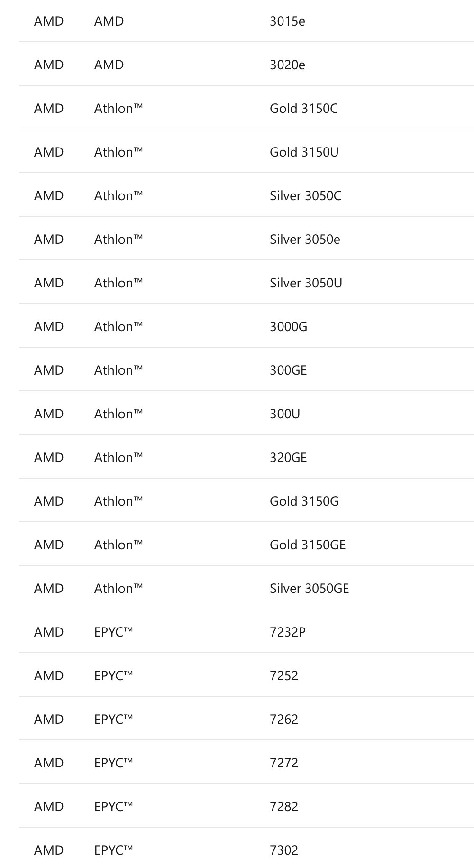Click the Silver 3050e model entry

tap(305, 240)
